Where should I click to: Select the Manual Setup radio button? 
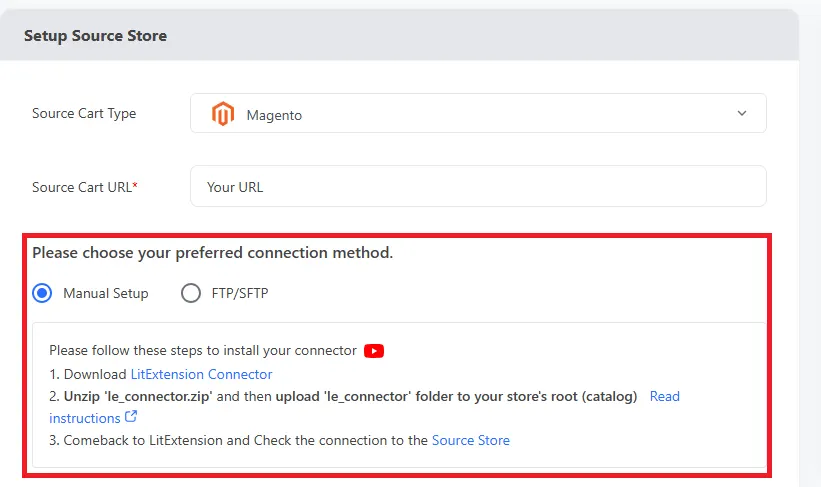pyautogui.click(x=42, y=293)
